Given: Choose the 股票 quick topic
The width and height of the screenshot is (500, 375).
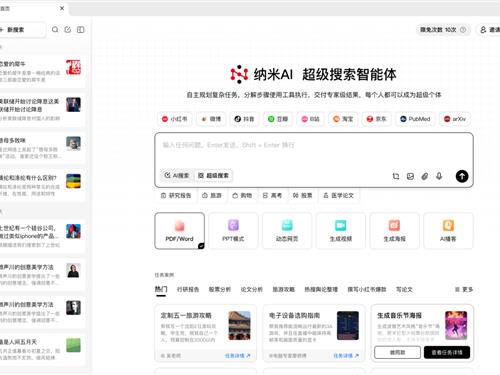Looking at the screenshot, I should pyautogui.click(x=302, y=195).
